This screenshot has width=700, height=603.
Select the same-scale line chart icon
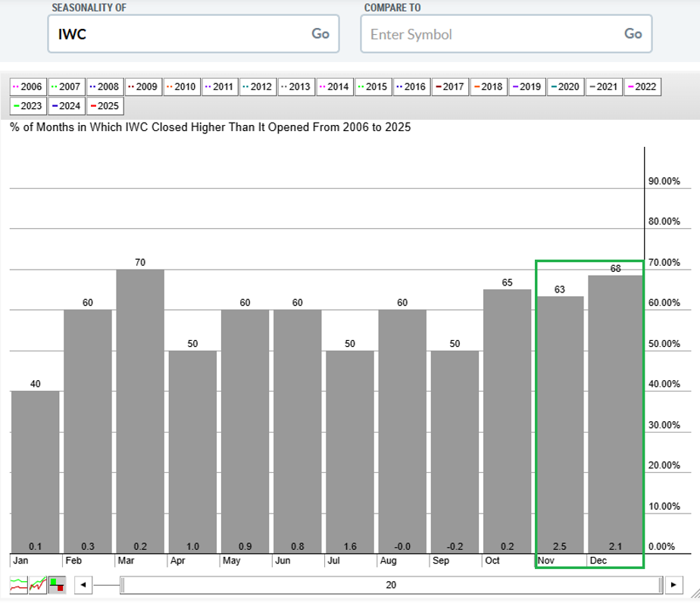coord(37,585)
